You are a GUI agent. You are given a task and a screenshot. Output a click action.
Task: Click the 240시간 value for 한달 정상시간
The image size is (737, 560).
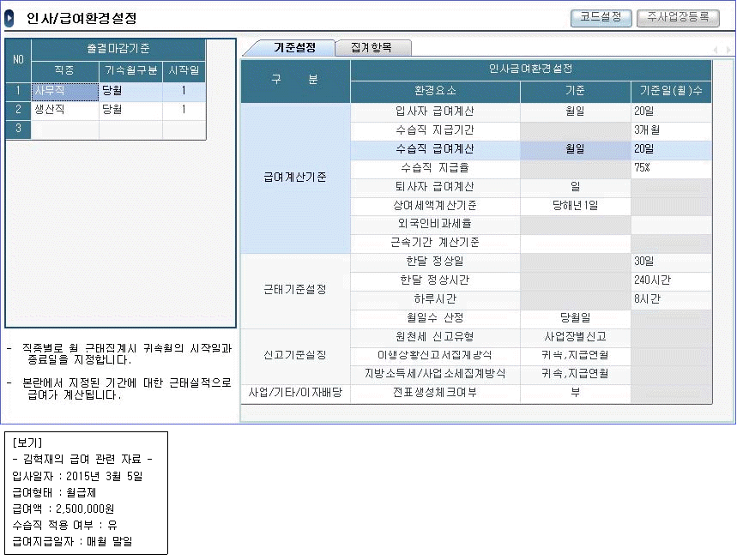[x=671, y=280]
